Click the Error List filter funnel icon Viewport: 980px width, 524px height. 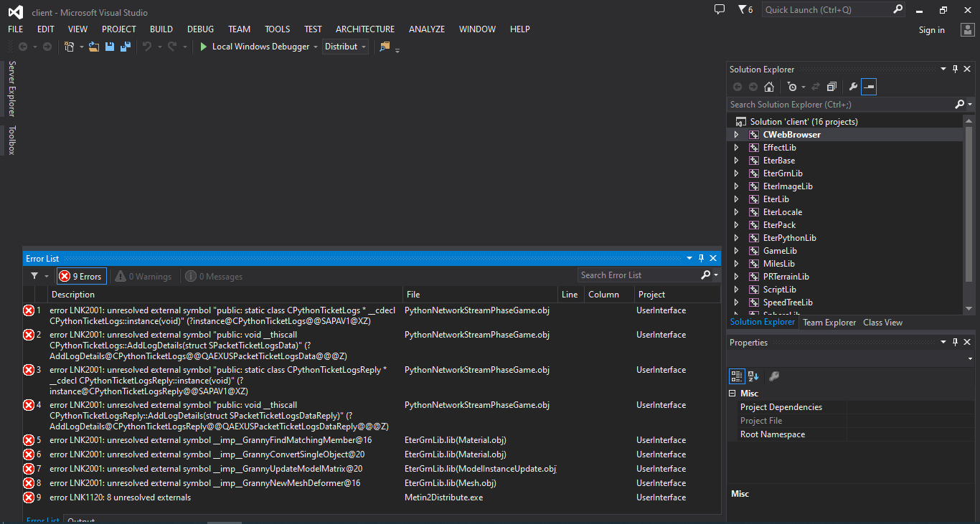pyautogui.click(x=34, y=276)
